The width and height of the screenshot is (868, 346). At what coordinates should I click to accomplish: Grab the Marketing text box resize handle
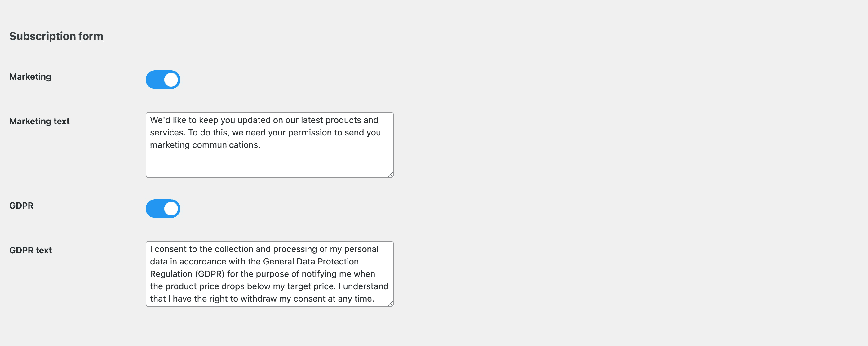tap(390, 174)
